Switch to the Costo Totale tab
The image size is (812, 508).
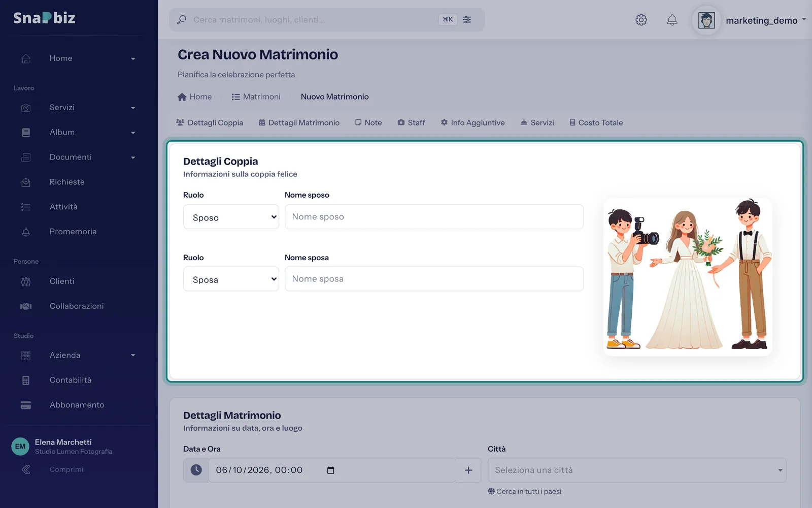(596, 122)
